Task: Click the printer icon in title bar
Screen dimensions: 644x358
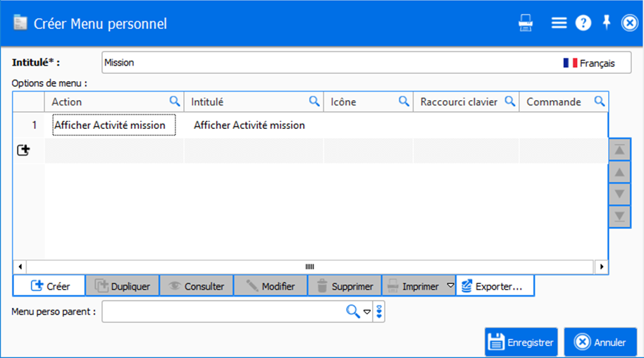Action: pos(526,23)
